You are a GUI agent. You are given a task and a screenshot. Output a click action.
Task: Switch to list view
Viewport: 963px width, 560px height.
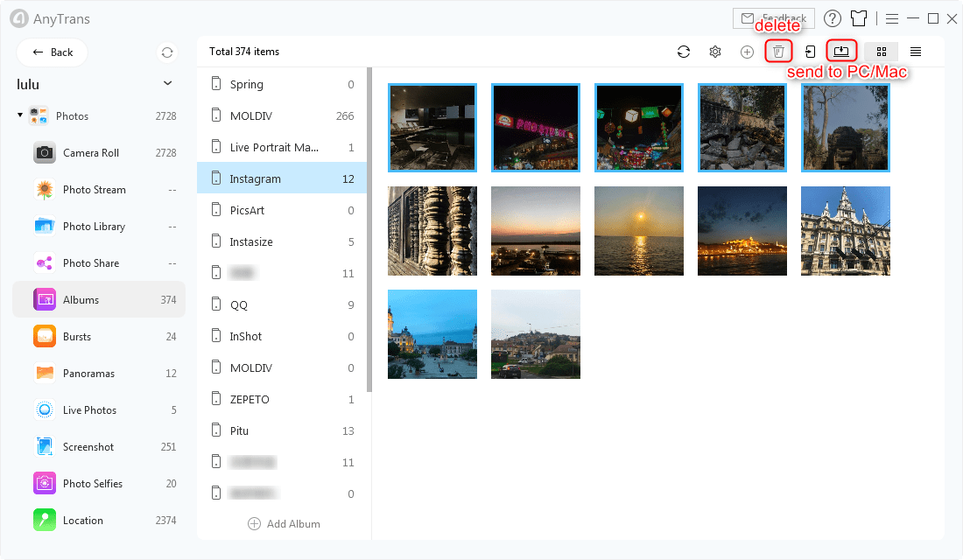[916, 52]
